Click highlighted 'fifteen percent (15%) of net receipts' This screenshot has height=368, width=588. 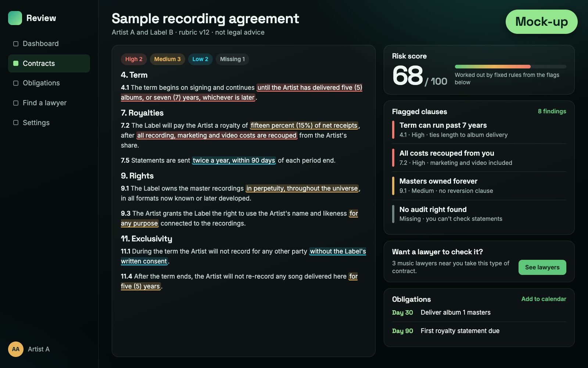point(304,125)
